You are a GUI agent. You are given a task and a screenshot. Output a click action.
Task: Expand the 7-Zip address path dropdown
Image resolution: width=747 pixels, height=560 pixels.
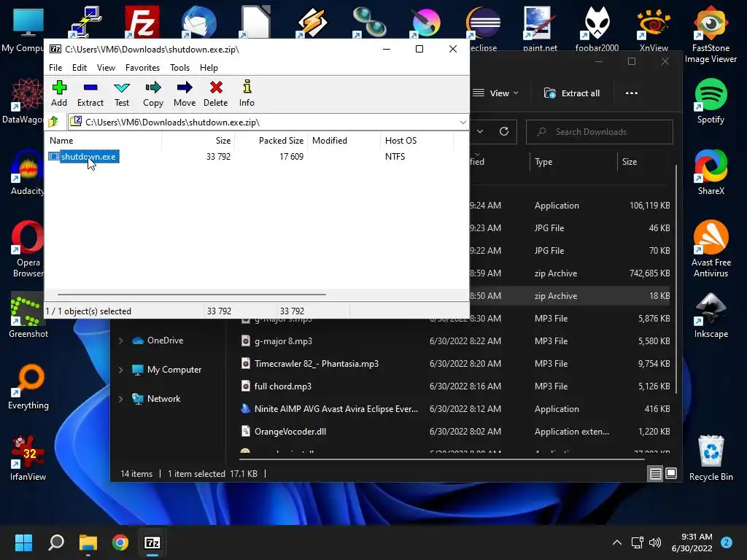462,122
